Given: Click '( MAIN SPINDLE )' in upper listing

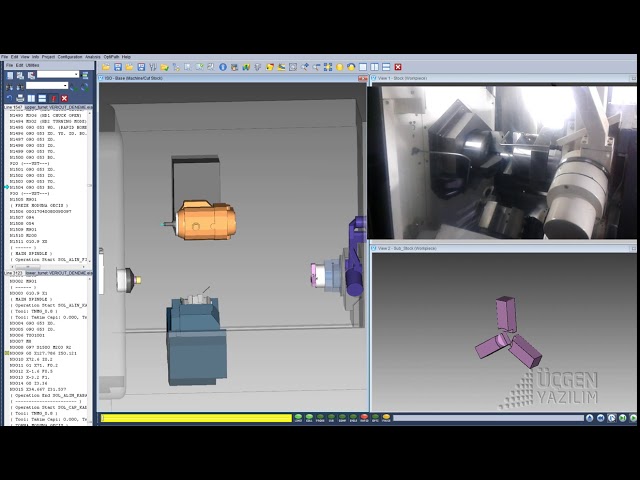Looking at the screenshot, I should point(31,253).
